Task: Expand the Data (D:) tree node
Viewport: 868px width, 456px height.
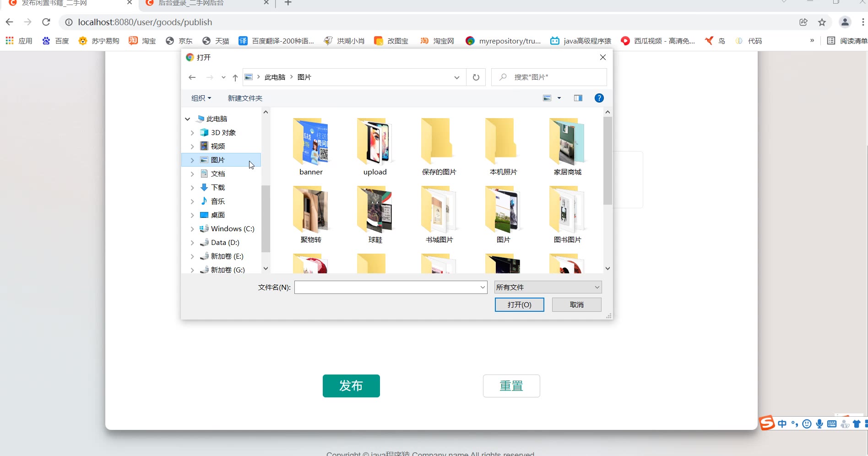Action: (192, 243)
